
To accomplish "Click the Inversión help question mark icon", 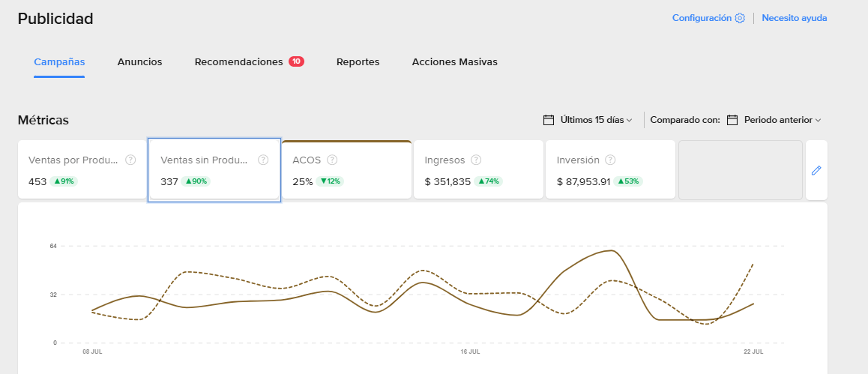I will coord(610,160).
